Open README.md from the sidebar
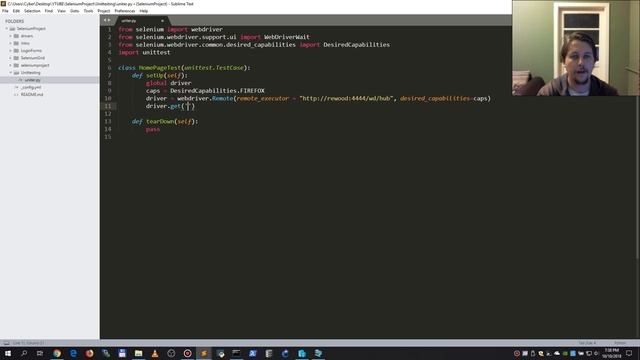This screenshot has height=360, width=640. (x=32, y=95)
